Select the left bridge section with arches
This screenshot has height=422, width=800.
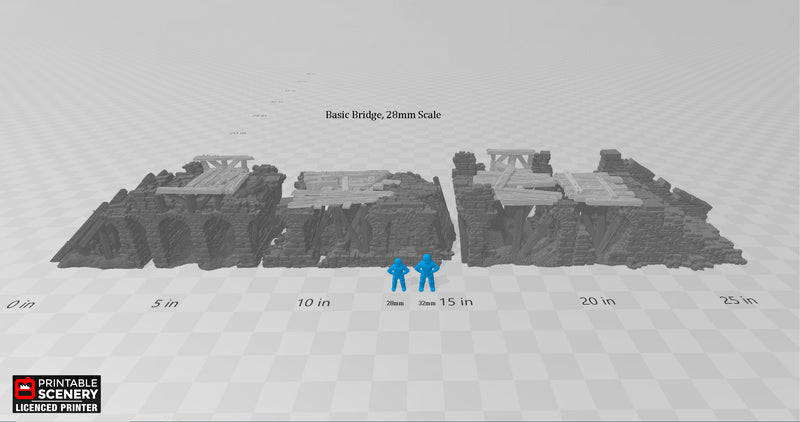coord(160,225)
